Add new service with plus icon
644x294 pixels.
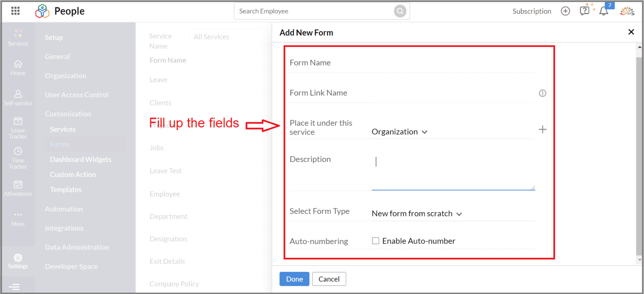coord(543,130)
